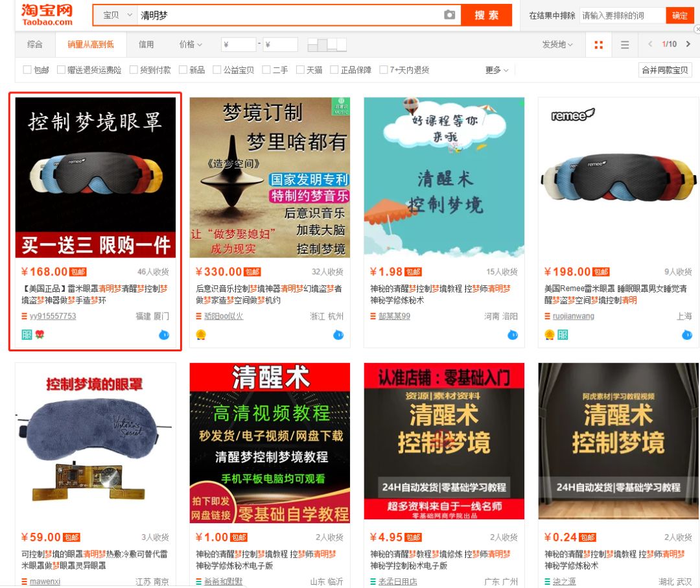This screenshot has height=588, width=700.
Task: Click the 合并同款宝贝 button
Action: pos(665,70)
